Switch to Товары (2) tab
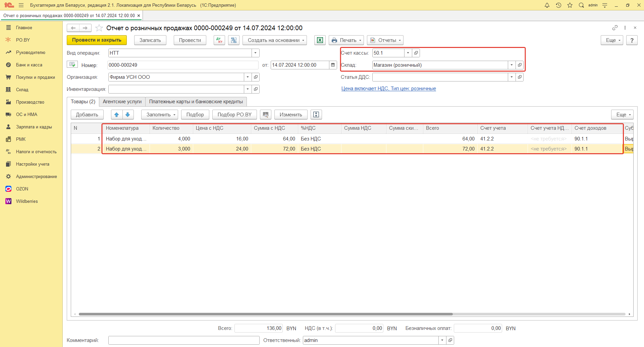 [83, 102]
